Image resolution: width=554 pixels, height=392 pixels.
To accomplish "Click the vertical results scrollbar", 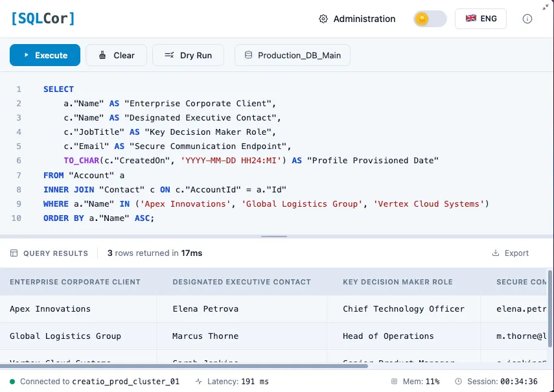I will pos(549,308).
